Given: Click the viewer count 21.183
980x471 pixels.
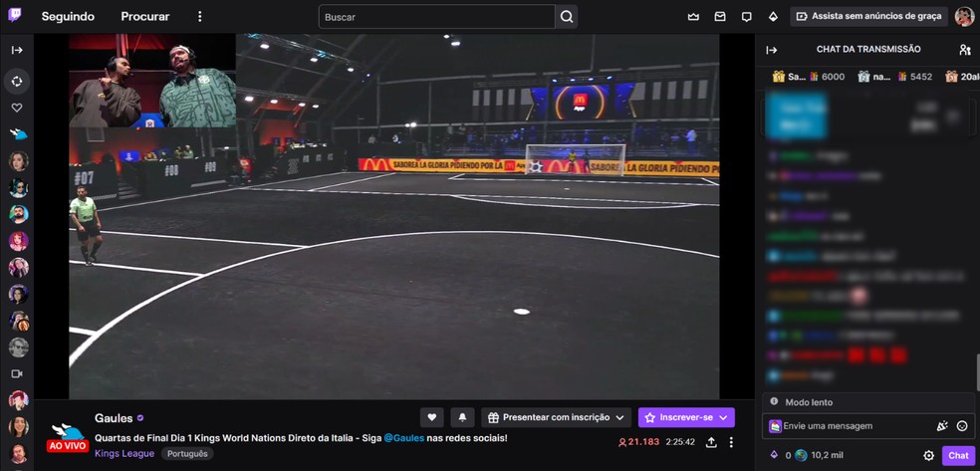Looking at the screenshot, I should tap(638, 442).
